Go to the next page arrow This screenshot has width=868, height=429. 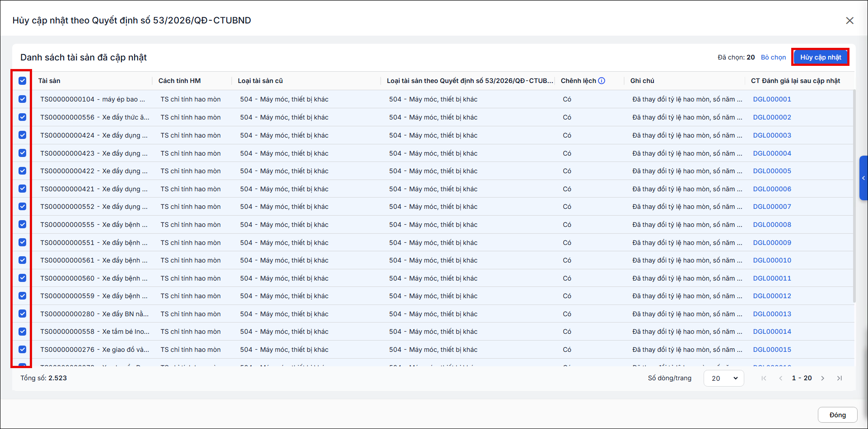coord(823,378)
